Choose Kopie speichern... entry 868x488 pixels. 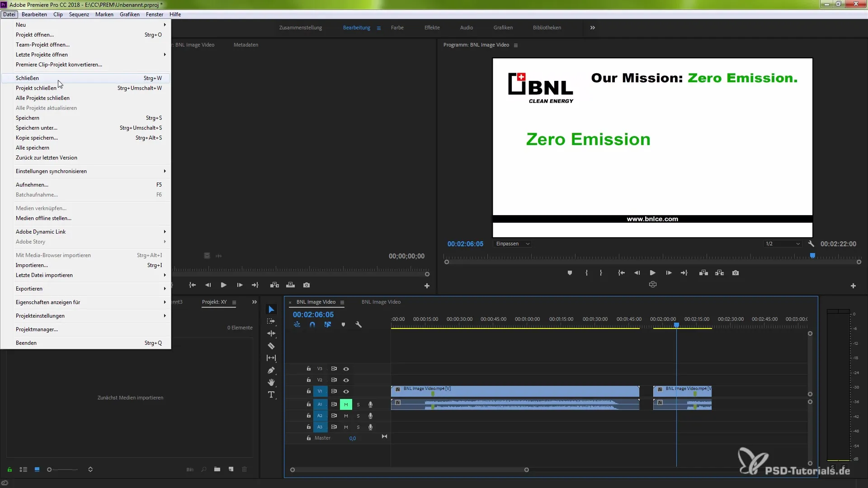pyautogui.click(x=86, y=138)
